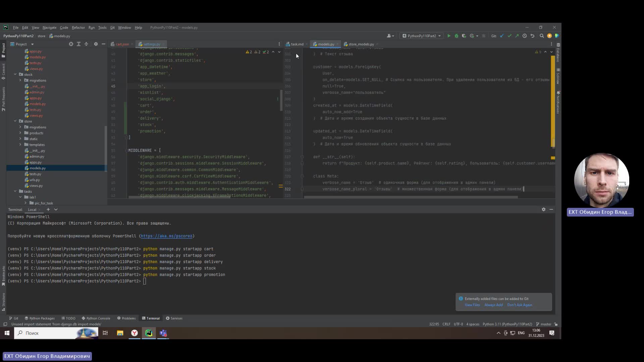This screenshot has height=362, width=644.
Task: Collapse the store folder
Action: pyautogui.click(x=15, y=121)
